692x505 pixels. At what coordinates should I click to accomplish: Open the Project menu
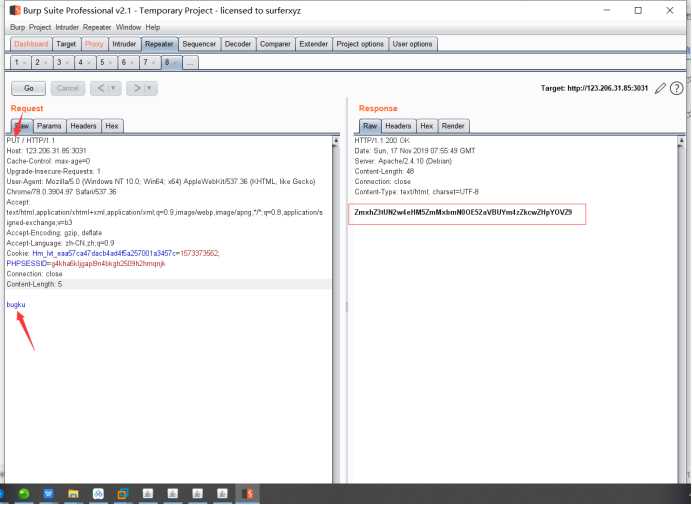click(40, 27)
